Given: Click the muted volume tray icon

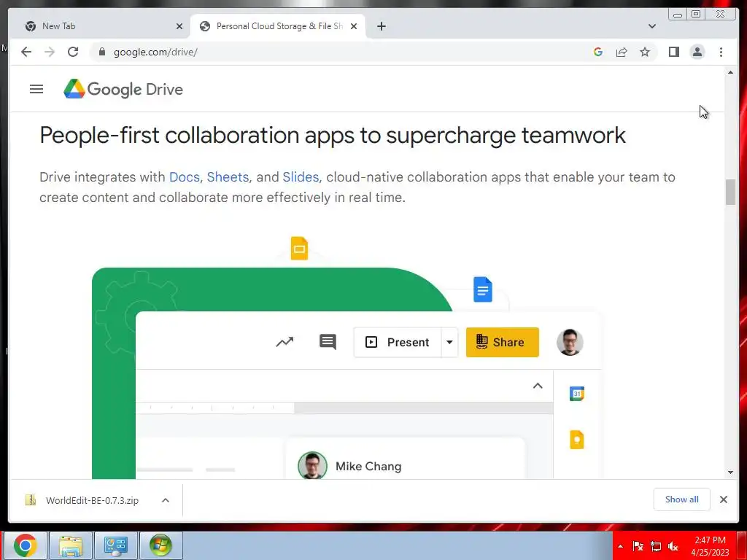Looking at the screenshot, I should coord(673,546).
